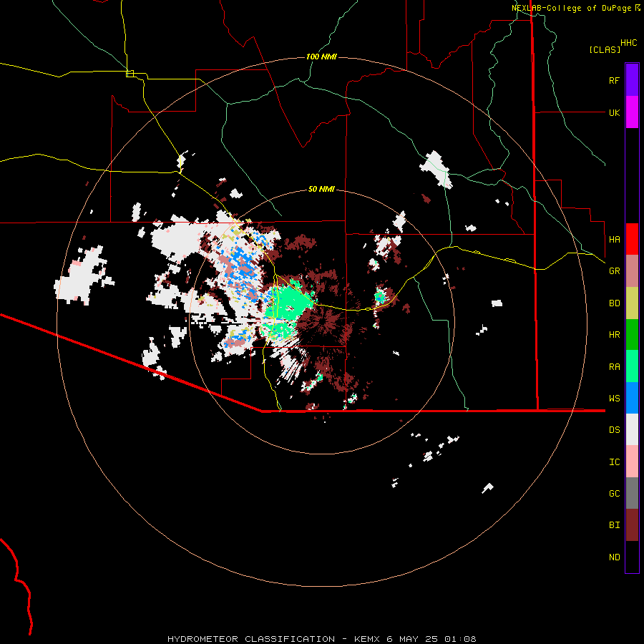Click the 'HHC' product code text
The image size is (644, 644).
628,43
